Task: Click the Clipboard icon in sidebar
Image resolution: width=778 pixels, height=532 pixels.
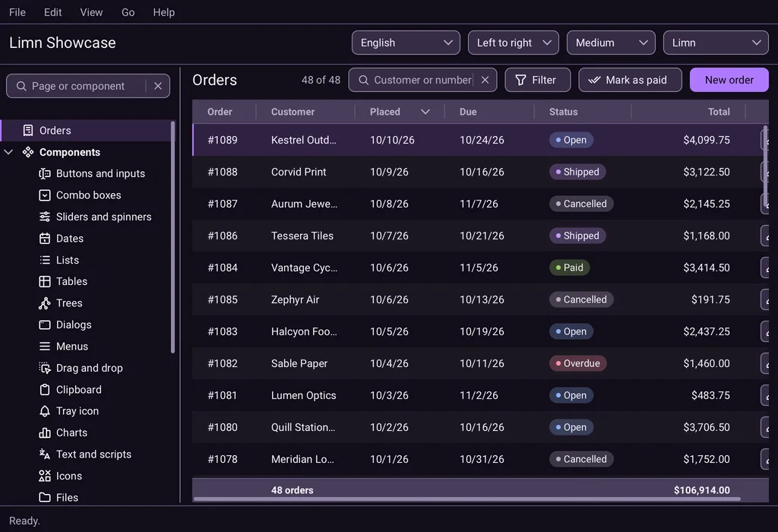Action: (45, 390)
